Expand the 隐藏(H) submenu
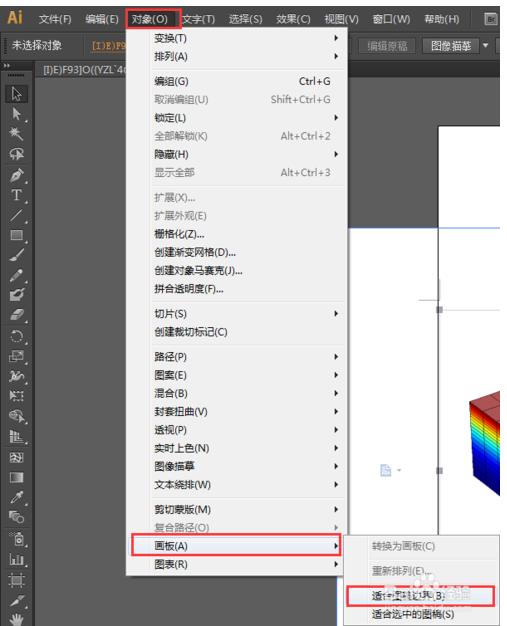Viewport: 507px width, 626px height. [x=237, y=154]
